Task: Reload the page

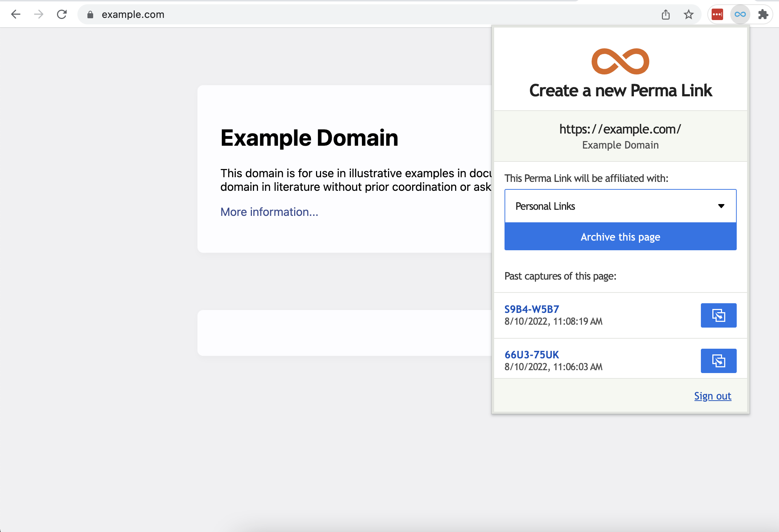Action: pyautogui.click(x=61, y=14)
